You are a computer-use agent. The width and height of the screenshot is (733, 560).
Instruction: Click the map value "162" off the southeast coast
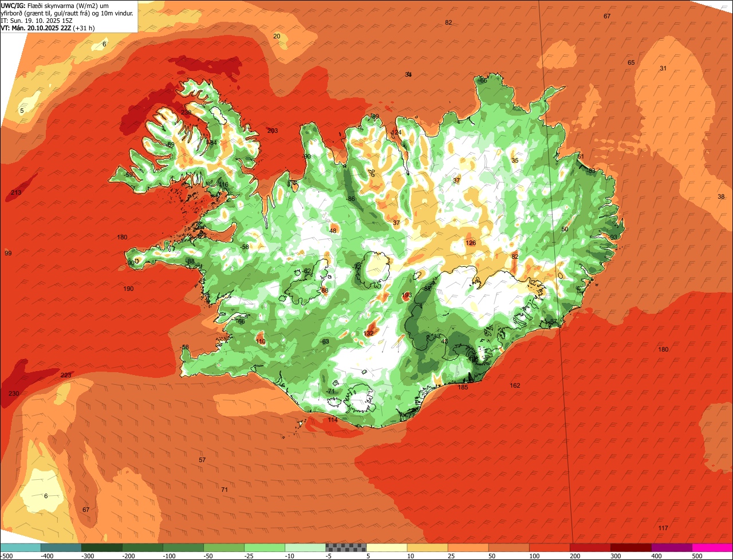coord(515,386)
